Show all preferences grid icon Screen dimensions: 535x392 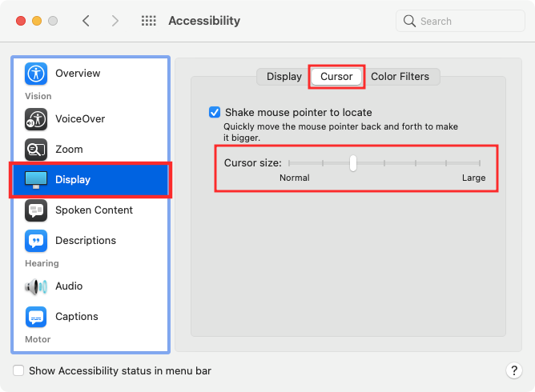(x=149, y=21)
